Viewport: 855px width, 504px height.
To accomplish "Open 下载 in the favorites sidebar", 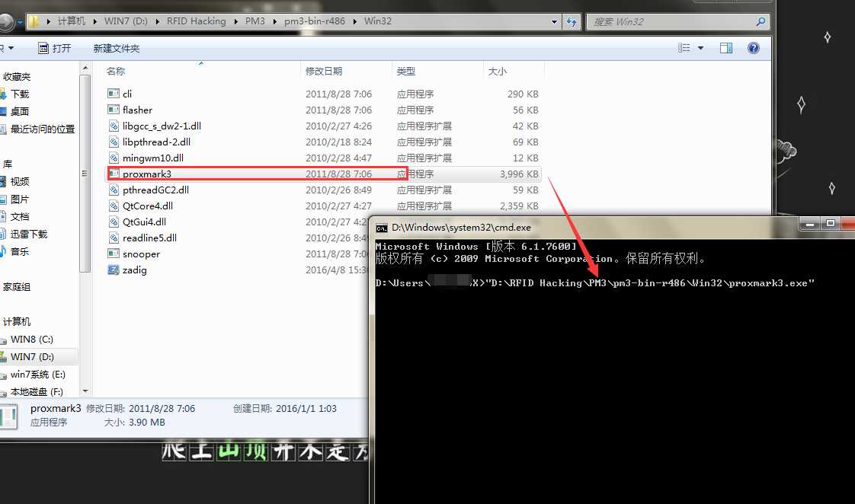I will coord(20,94).
